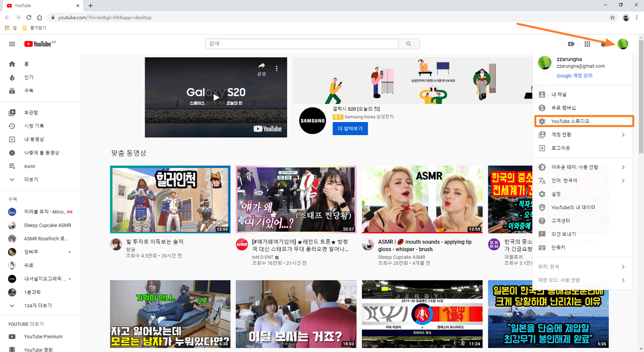Open the 애가 왜 여기있어 video thumbnail
644x352 pixels.
pos(296,199)
